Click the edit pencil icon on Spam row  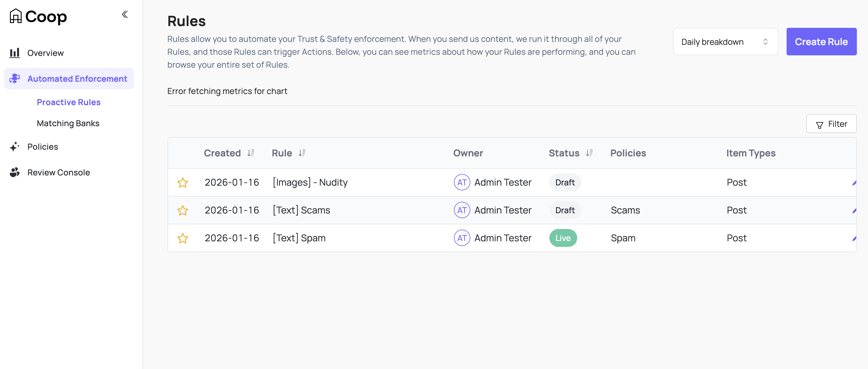tap(854, 239)
